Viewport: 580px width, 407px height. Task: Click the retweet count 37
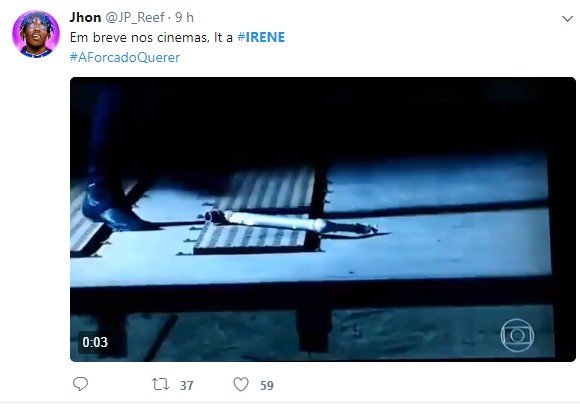pos(186,386)
